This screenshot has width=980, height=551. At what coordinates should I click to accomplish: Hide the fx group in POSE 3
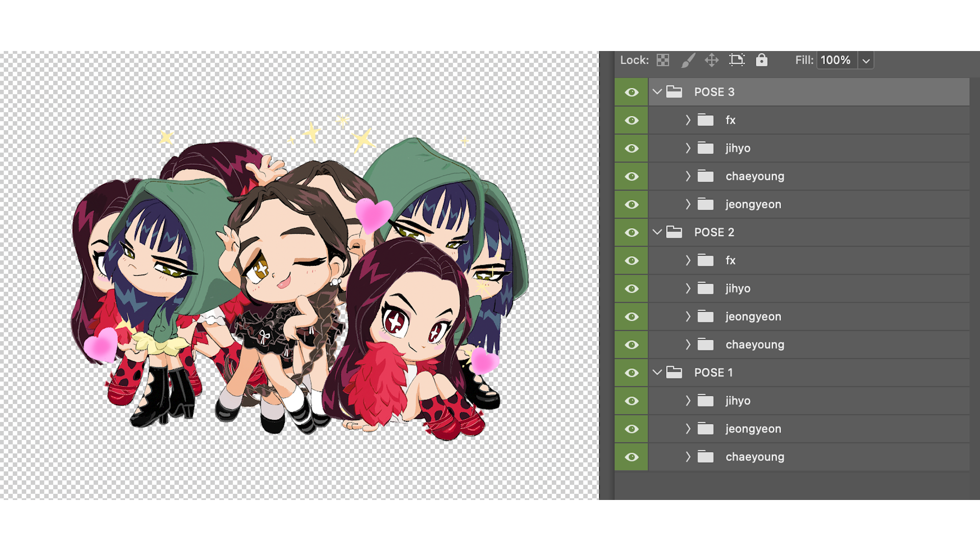tap(631, 120)
